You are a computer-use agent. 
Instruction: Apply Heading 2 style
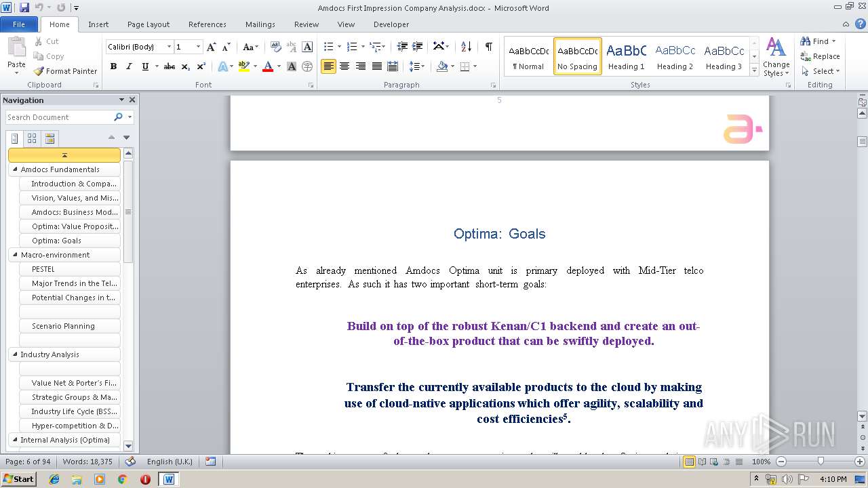675,56
